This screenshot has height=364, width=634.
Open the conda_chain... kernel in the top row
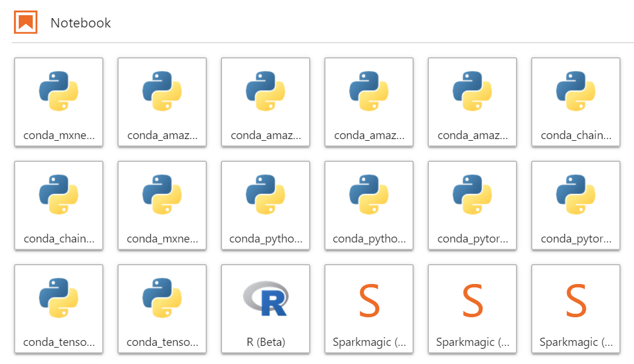pyautogui.click(x=576, y=102)
